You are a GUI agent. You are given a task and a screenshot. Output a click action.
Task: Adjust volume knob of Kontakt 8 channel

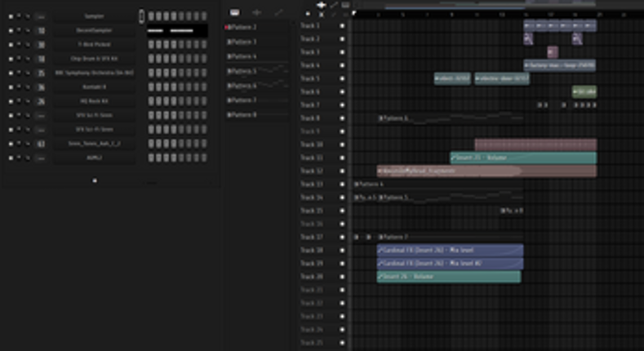28,87
